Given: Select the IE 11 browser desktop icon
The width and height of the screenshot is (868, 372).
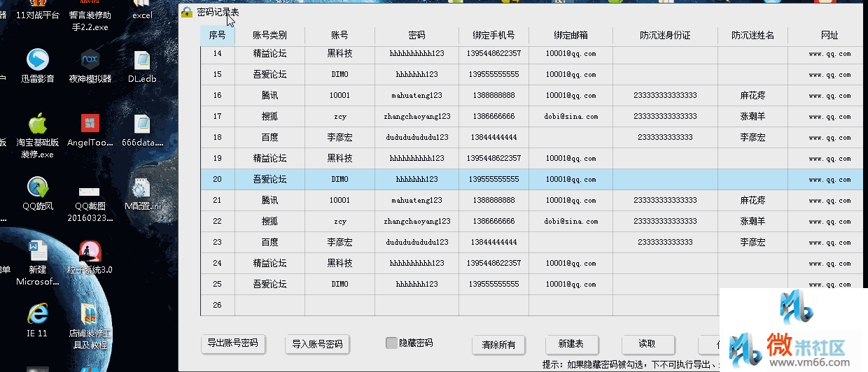Looking at the screenshot, I should (x=37, y=321).
